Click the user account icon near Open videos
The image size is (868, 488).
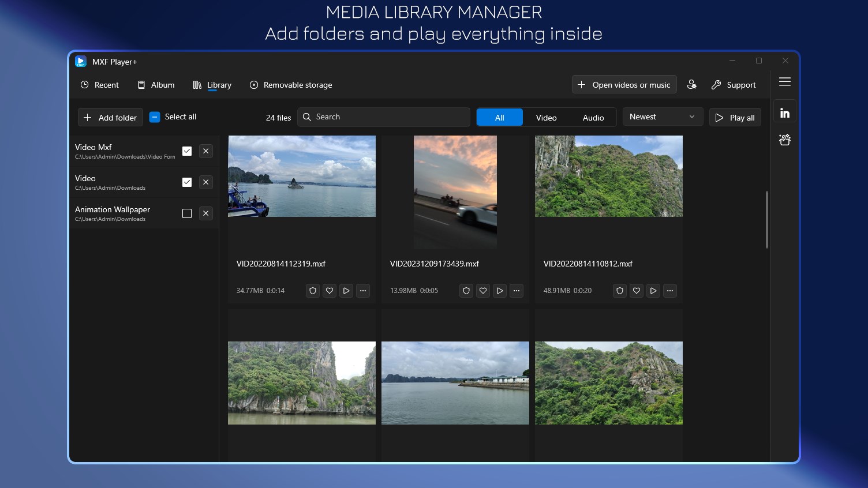tap(692, 84)
